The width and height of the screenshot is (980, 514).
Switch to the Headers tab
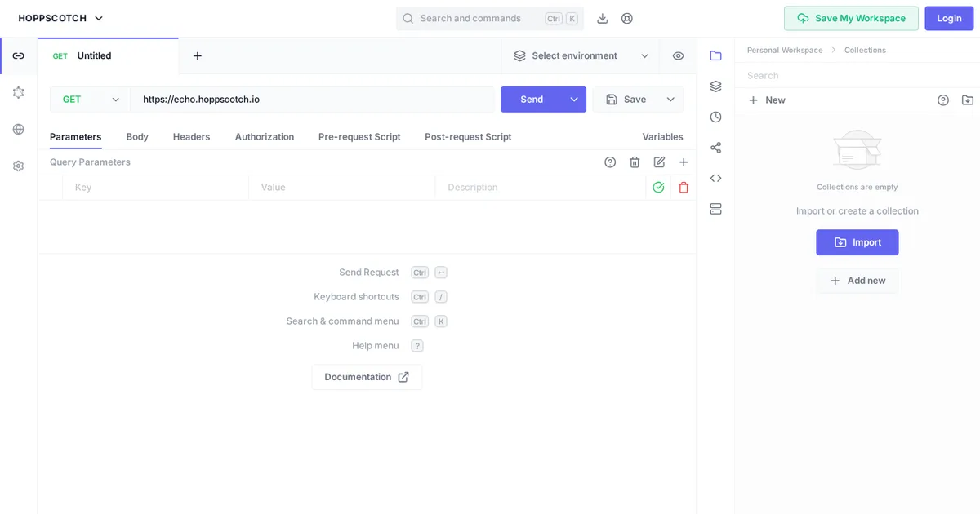191,136
